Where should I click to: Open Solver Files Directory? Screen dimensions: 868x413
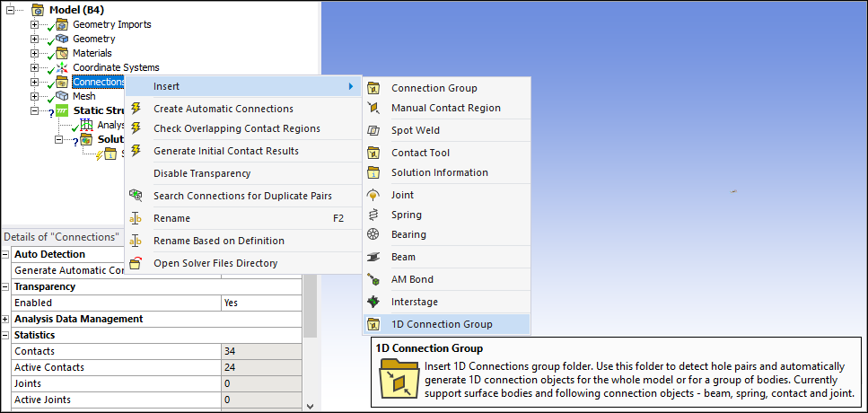[215, 263]
